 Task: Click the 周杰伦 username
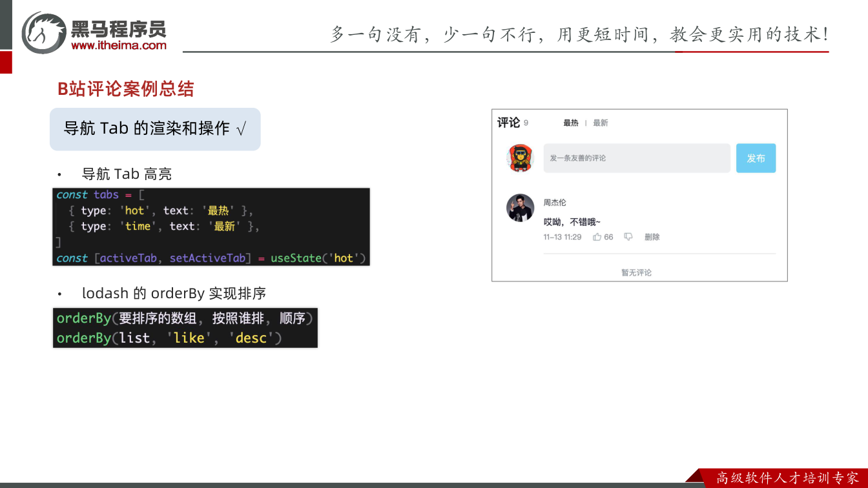pyautogui.click(x=555, y=203)
